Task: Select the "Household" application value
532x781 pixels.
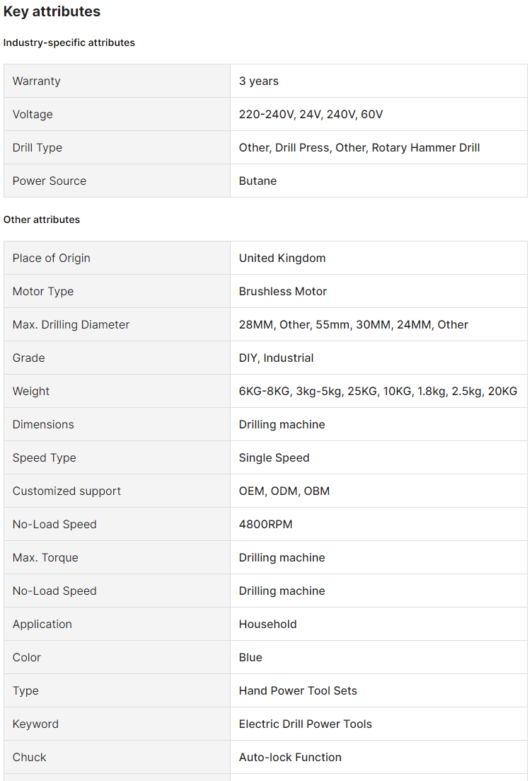Action: [267, 624]
